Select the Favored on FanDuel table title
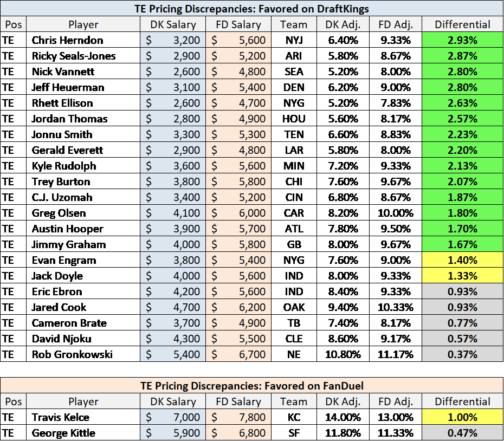Viewport: 504px width, 441px height. click(x=251, y=386)
